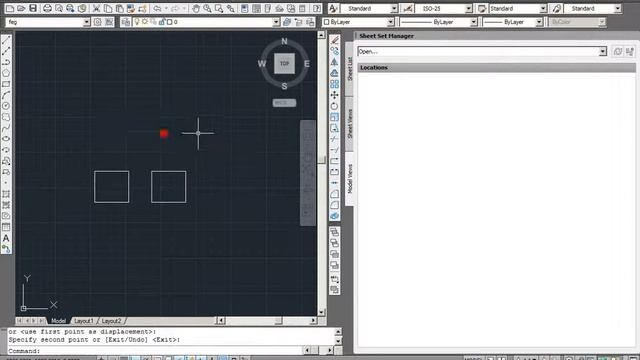This screenshot has width=640, height=360.
Task: Select the Table draw tool
Action: click(x=6, y=227)
